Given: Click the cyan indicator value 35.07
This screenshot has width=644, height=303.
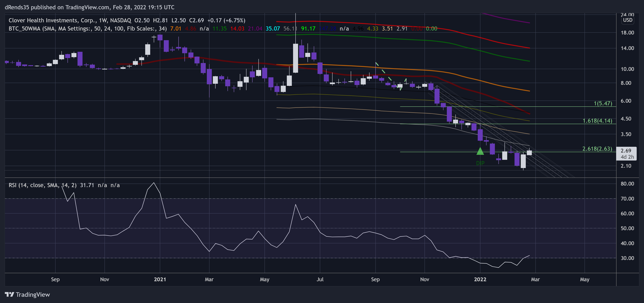Looking at the screenshot, I should coord(273,29).
